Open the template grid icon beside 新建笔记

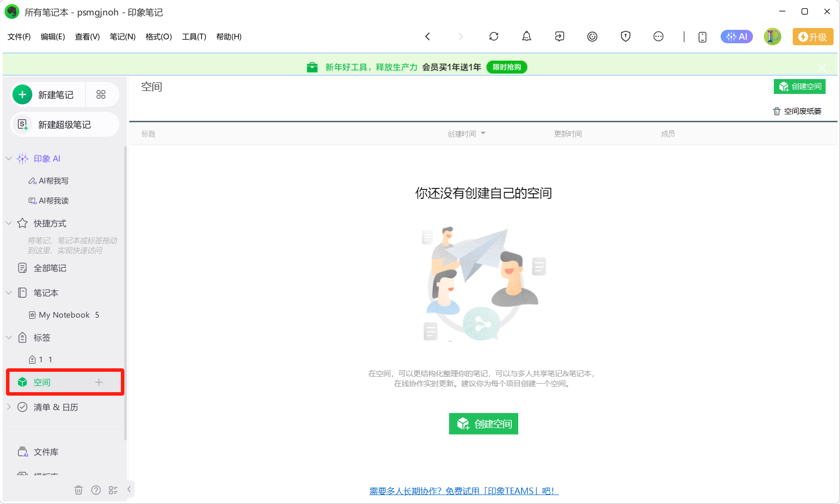tap(101, 94)
